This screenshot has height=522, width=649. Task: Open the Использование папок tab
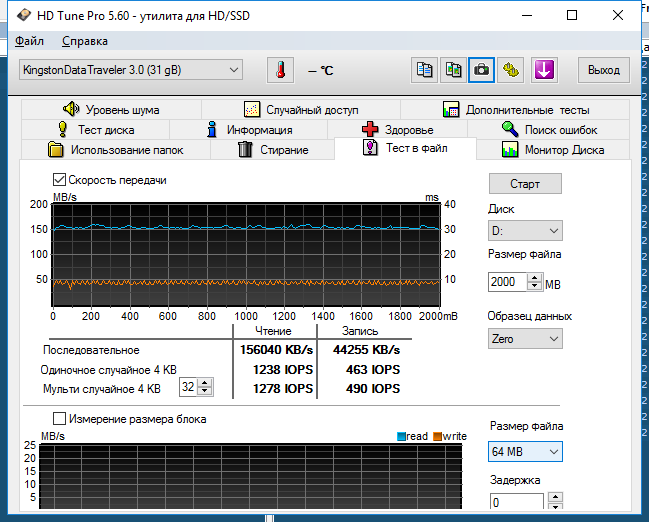click(115, 149)
